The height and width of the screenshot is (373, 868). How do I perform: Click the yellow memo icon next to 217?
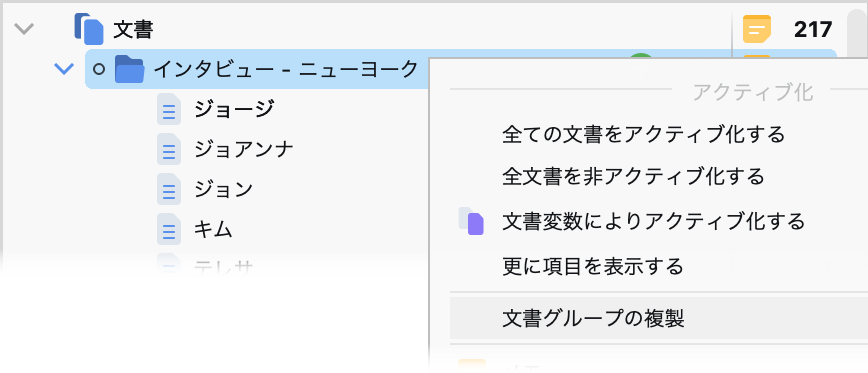[x=757, y=29]
